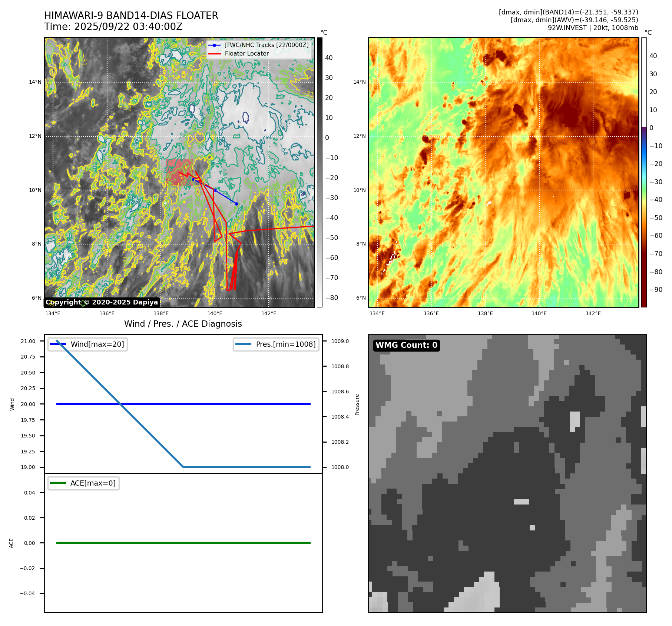The image size is (672, 626).
Task: Click the Pres.[min=1008] legend entry
Action: coord(276,344)
